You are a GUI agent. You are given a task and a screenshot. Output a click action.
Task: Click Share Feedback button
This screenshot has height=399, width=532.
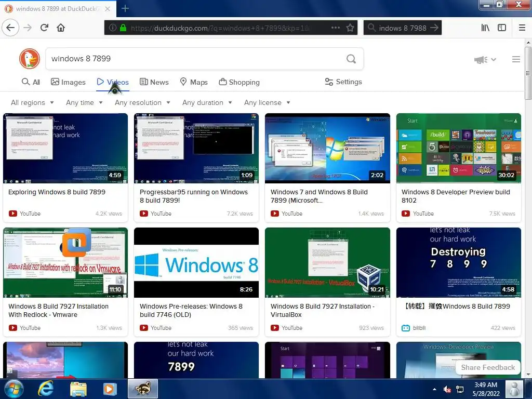[x=488, y=367]
